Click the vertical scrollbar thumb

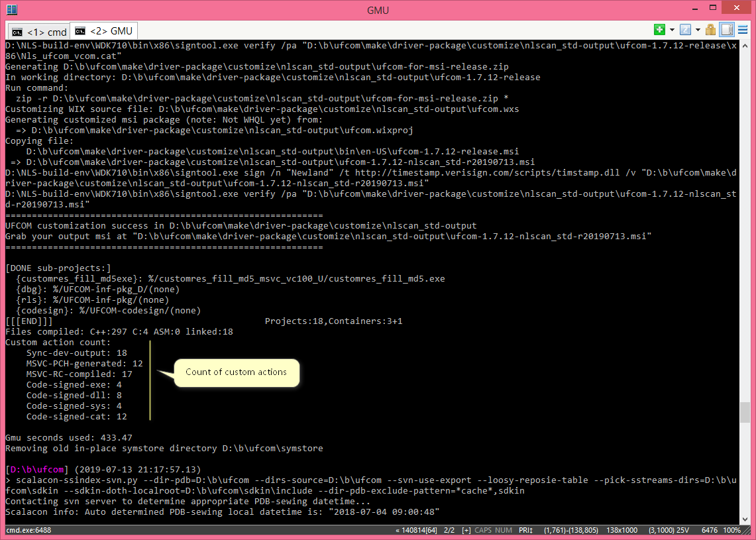click(745, 412)
